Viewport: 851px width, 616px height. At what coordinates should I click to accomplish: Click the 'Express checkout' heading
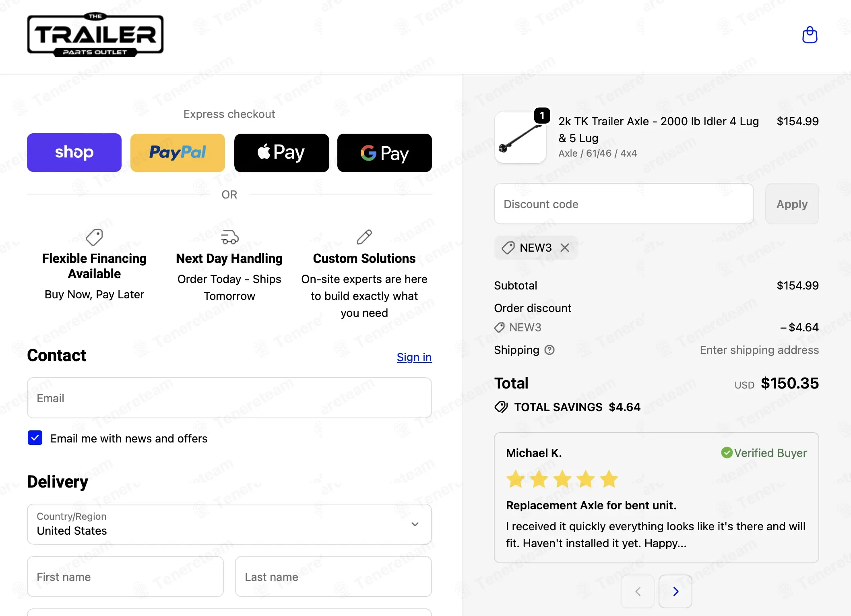pos(229,114)
